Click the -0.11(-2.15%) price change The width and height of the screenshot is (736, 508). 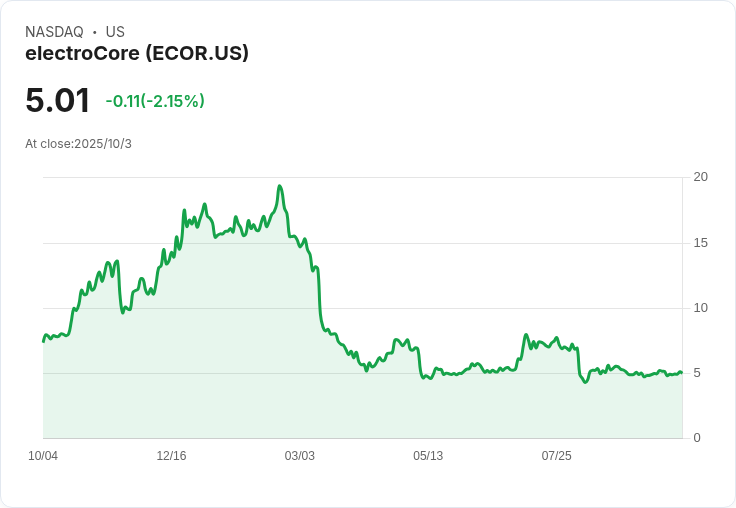point(155,101)
